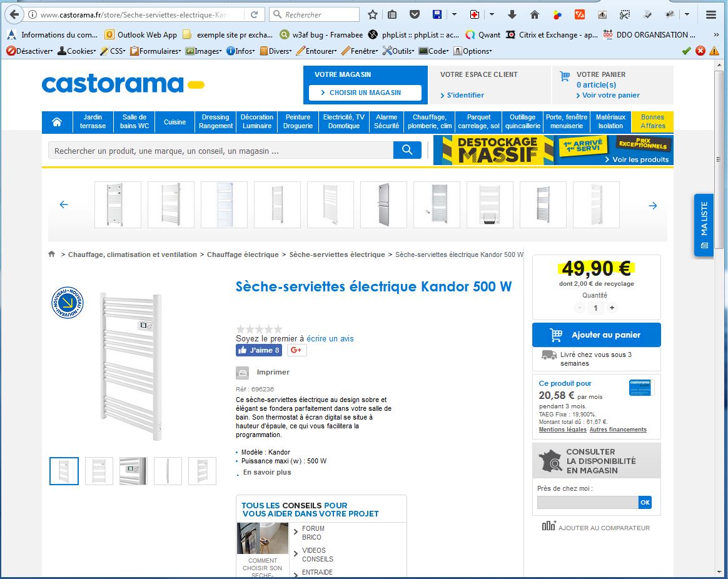Increase quantity with plus button
Screen dimensions: 728x579
pyautogui.click(x=612, y=308)
